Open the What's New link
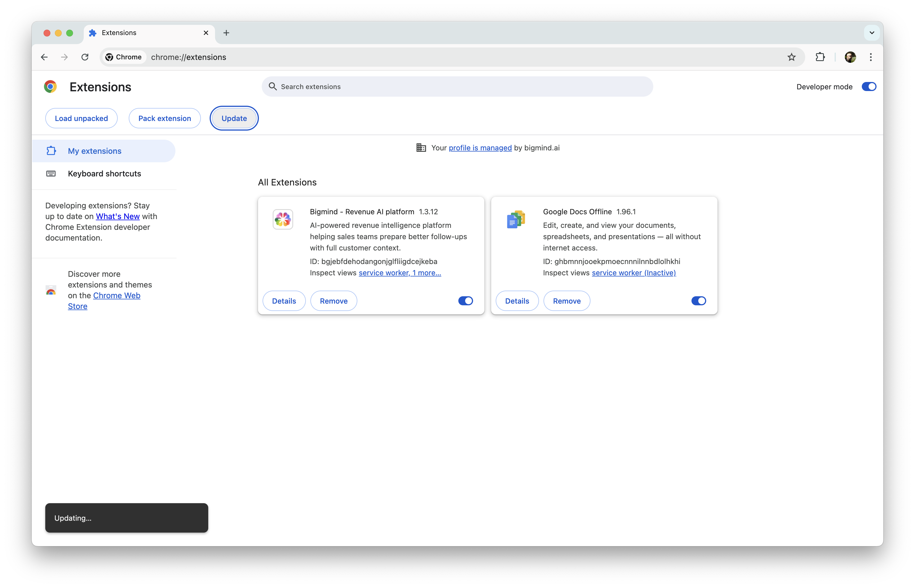Image resolution: width=915 pixels, height=588 pixels. (x=118, y=216)
